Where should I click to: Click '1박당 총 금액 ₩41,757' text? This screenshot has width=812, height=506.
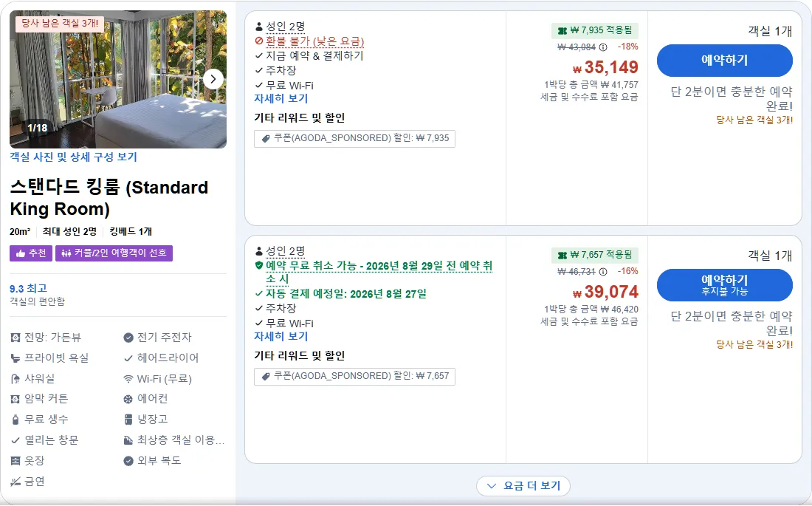coord(591,84)
